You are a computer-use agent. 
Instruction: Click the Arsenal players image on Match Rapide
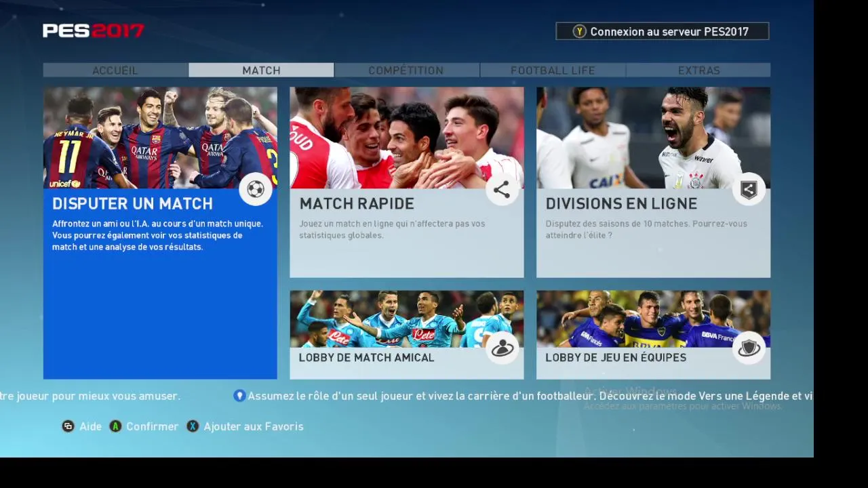tap(407, 138)
